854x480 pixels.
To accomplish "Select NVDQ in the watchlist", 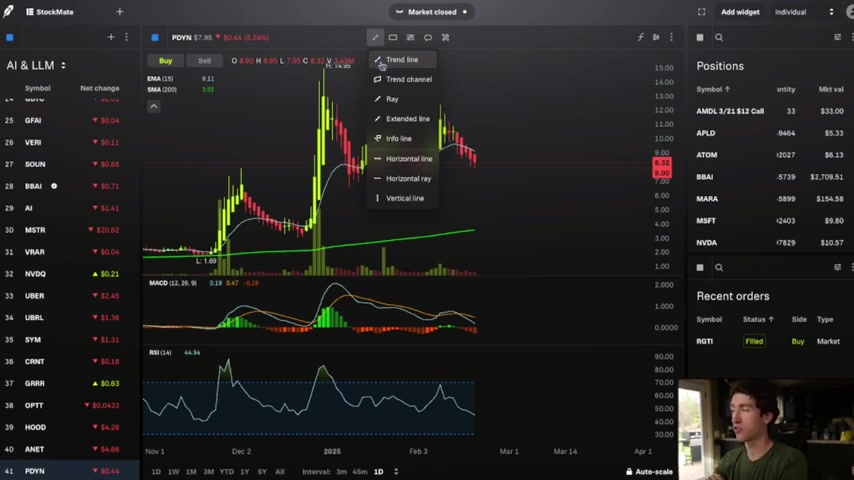I will coord(70,274).
